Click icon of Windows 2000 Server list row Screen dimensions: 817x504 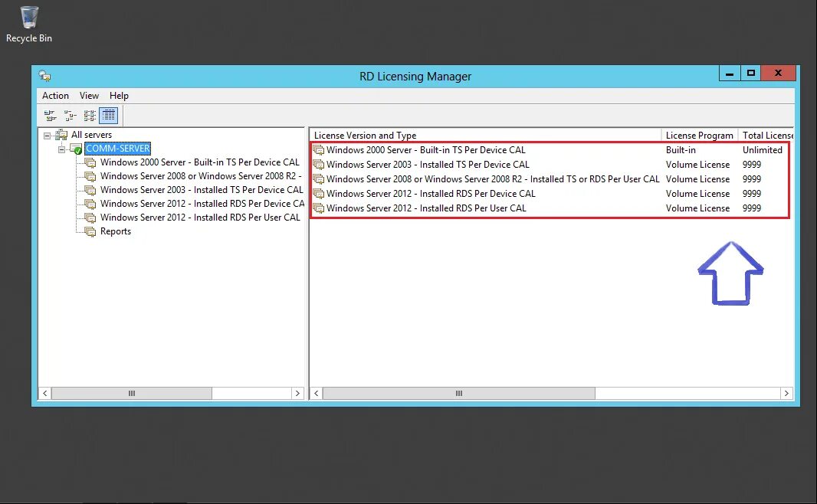[x=318, y=150]
